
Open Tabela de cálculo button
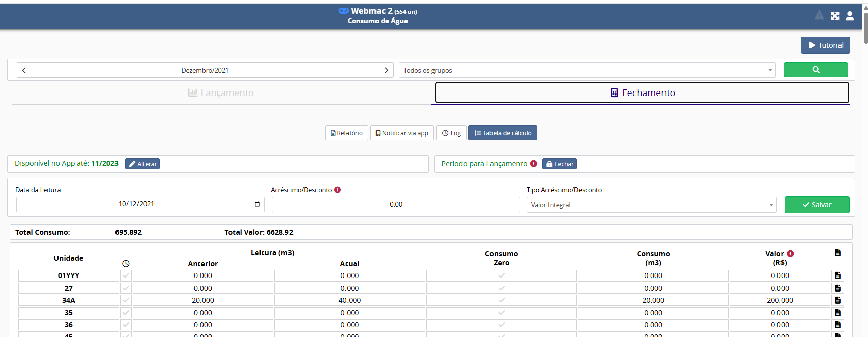503,133
